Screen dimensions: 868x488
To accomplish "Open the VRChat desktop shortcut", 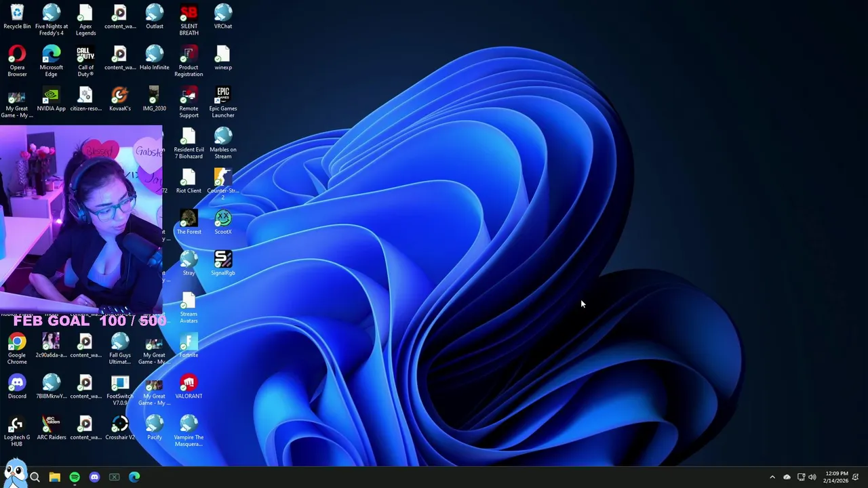I will pos(223,18).
